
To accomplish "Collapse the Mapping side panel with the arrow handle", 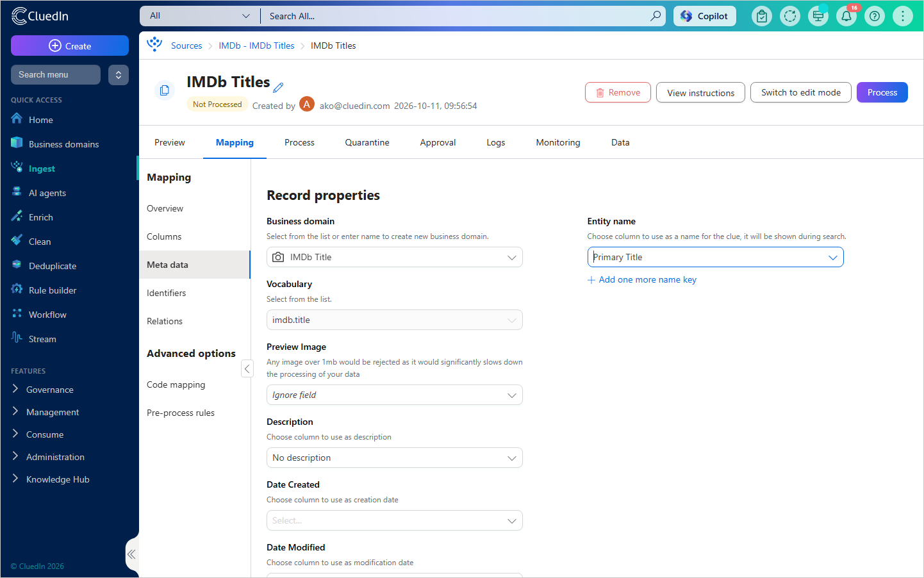I will (x=247, y=368).
